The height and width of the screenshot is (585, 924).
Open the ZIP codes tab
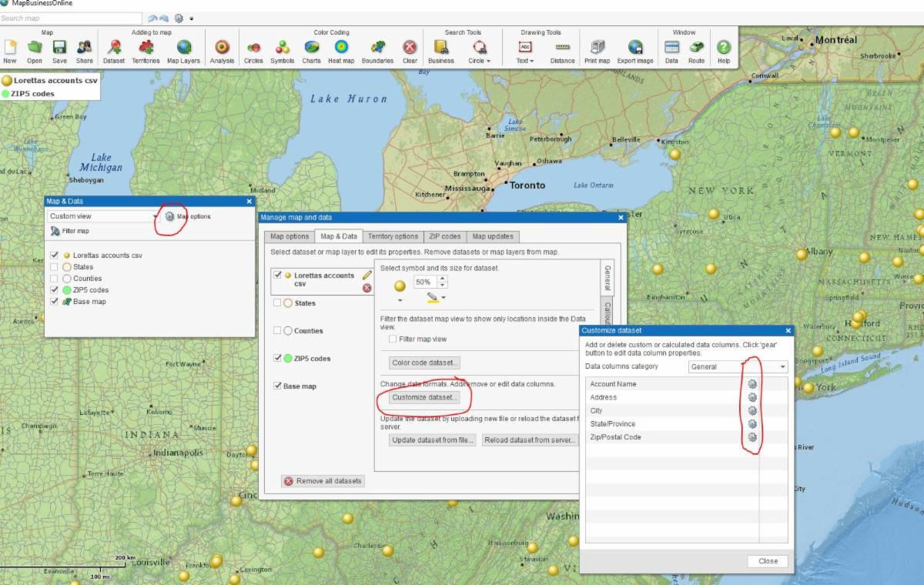445,236
